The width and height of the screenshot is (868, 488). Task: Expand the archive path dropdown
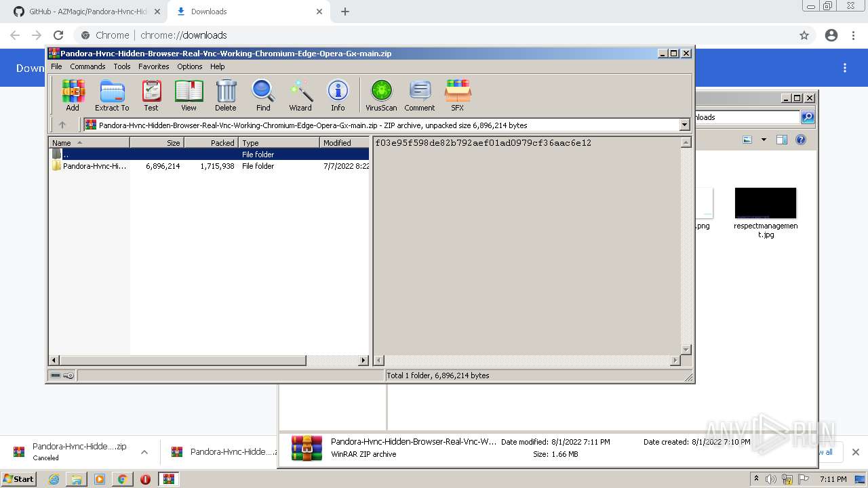(x=684, y=125)
